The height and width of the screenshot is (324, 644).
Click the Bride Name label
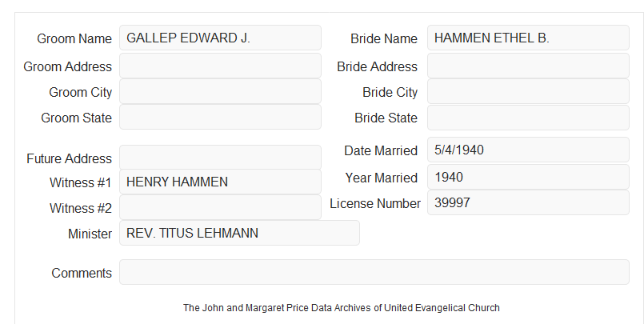click(384, 38)
